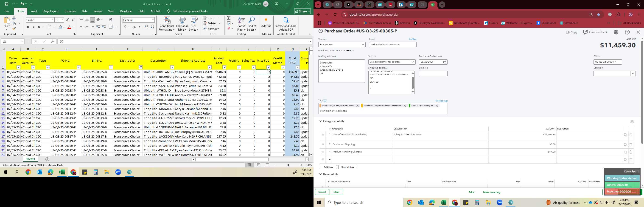The image size is (644, 207).
Task: Click the Add-ins icon in Excel
Action: tap(266, 22)
